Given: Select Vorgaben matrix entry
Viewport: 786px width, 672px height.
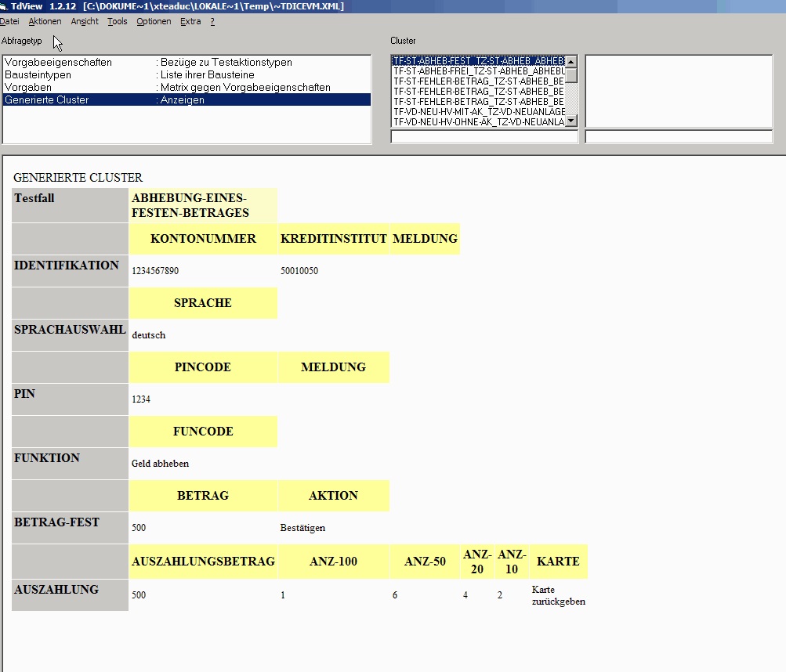Looking at the screenshot, I should point(28,87).
